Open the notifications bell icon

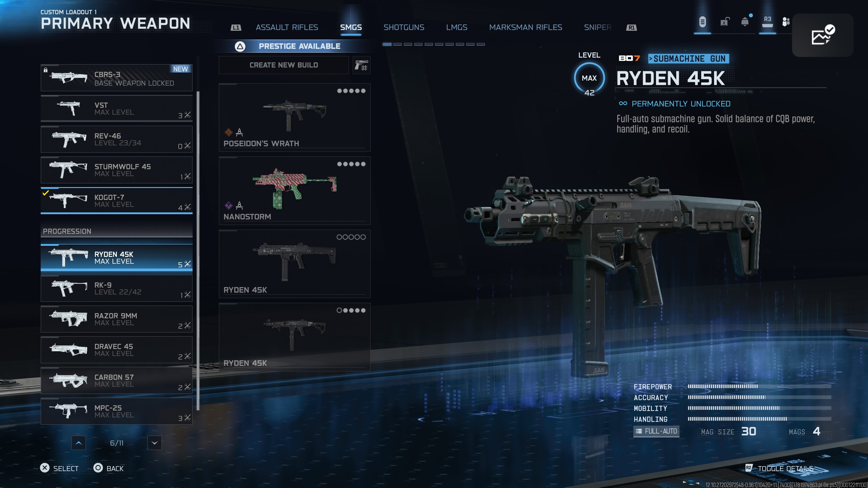coord(745,22)
